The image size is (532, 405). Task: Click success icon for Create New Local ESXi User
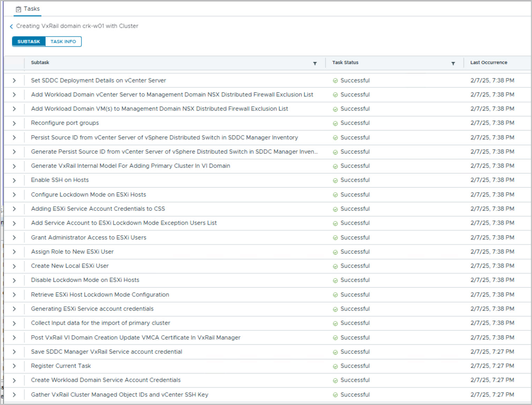335,266
